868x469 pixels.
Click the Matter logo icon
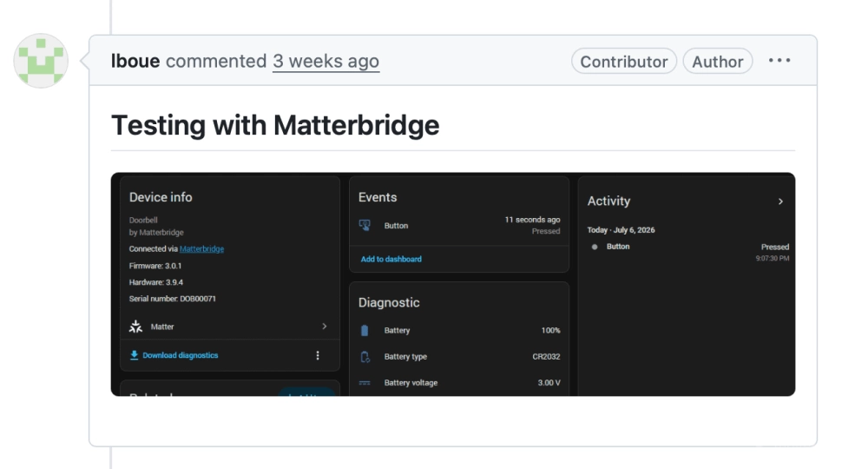135,327
